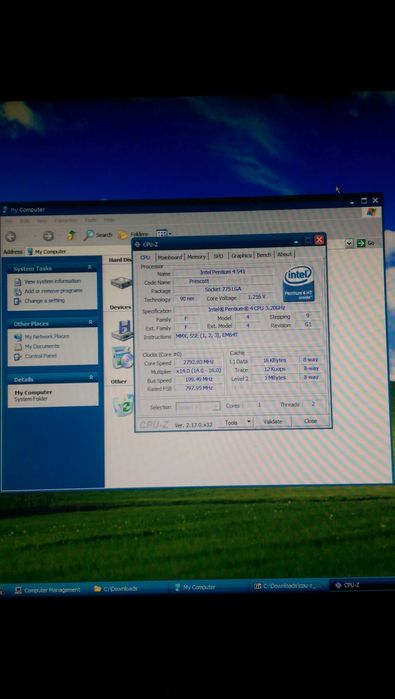Click the My Computer address bar field
Image resolution: width=395 pixels, height=699 pixels.
click(78, 251)
